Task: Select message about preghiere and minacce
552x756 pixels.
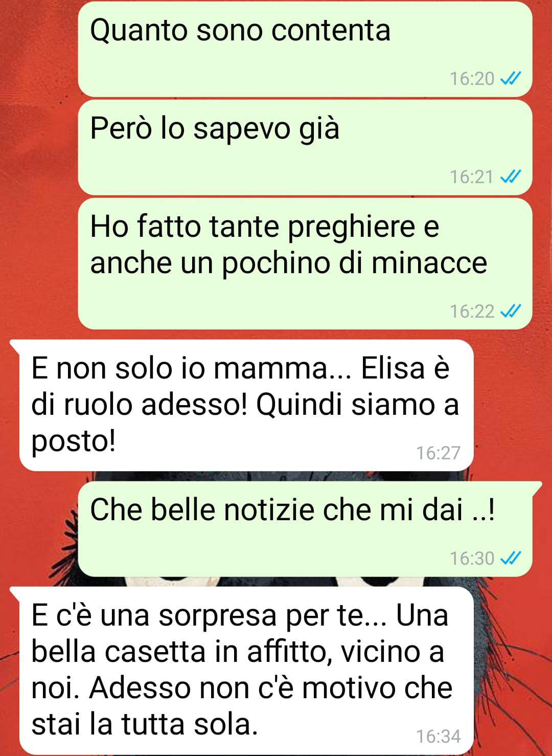Action: 305,263
